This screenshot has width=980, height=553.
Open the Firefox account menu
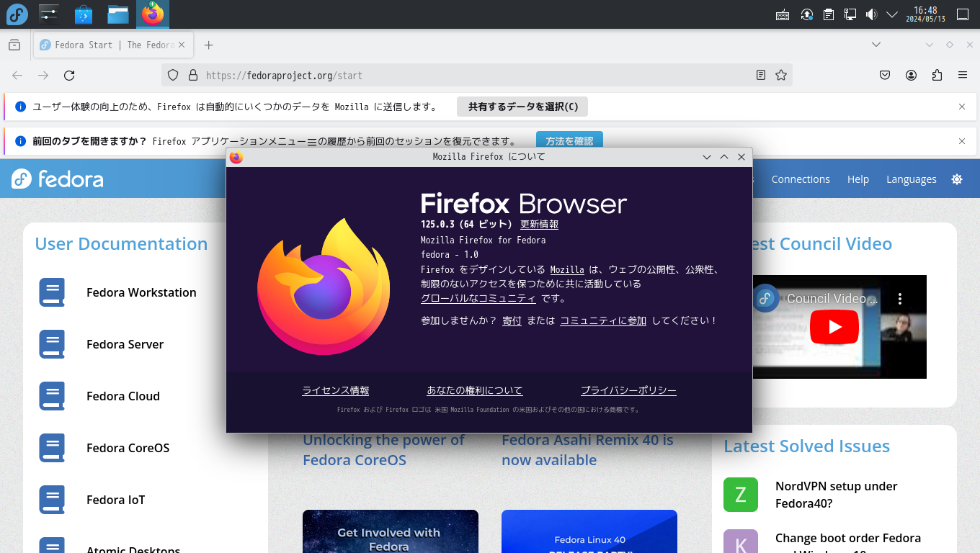912,75
